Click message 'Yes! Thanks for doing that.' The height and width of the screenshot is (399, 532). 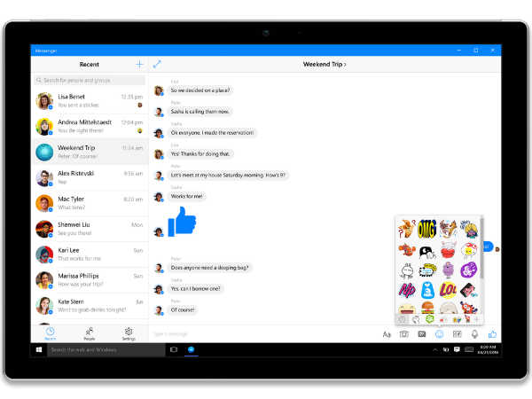(x=200, y=153)
